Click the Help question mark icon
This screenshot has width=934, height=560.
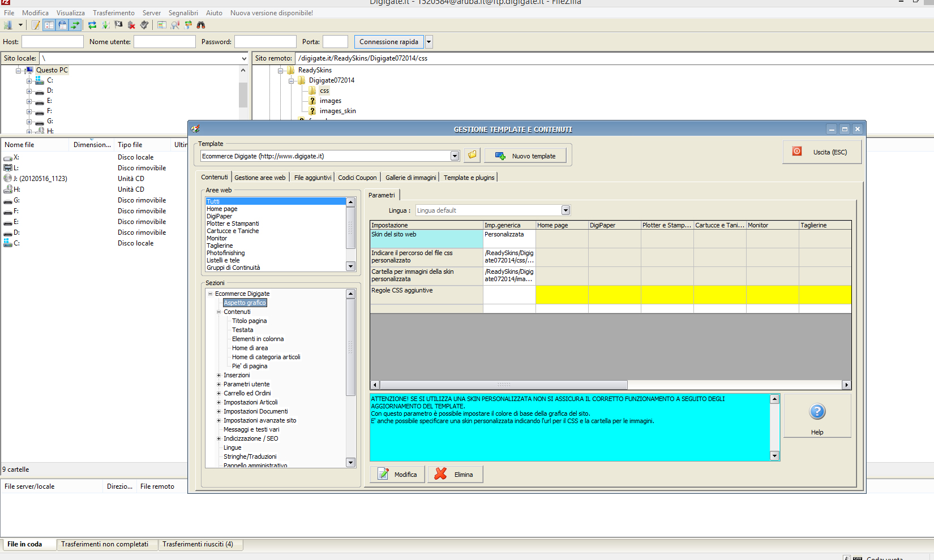pos(817,412)
